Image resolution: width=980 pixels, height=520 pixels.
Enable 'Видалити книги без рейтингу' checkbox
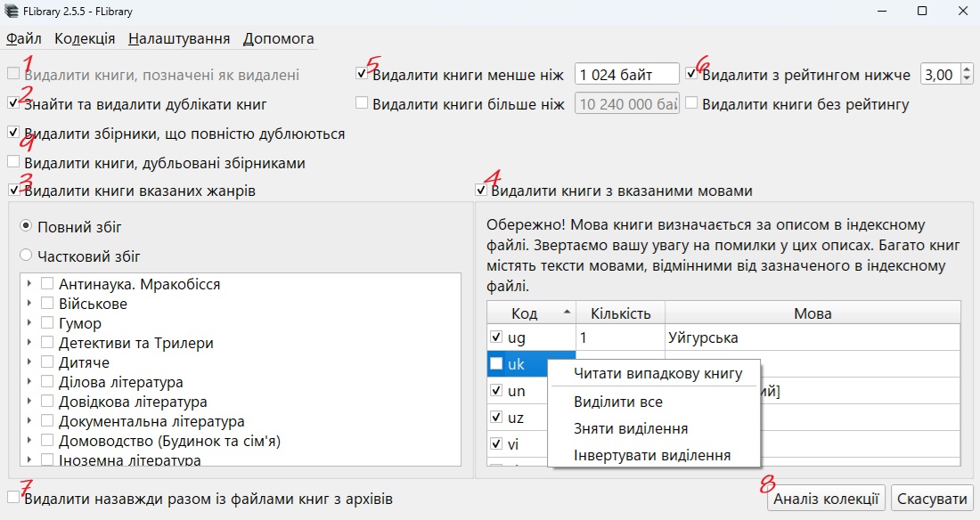point(691,102)
